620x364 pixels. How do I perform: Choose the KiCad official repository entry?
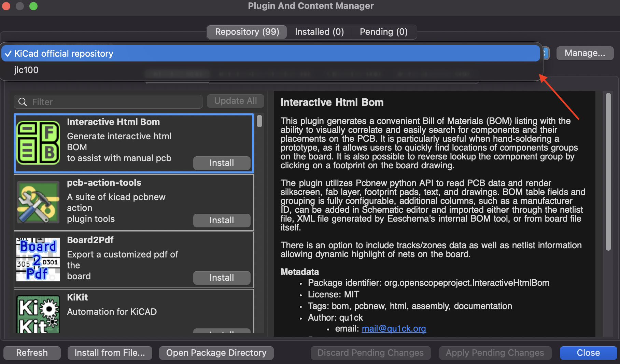[64, 53]
